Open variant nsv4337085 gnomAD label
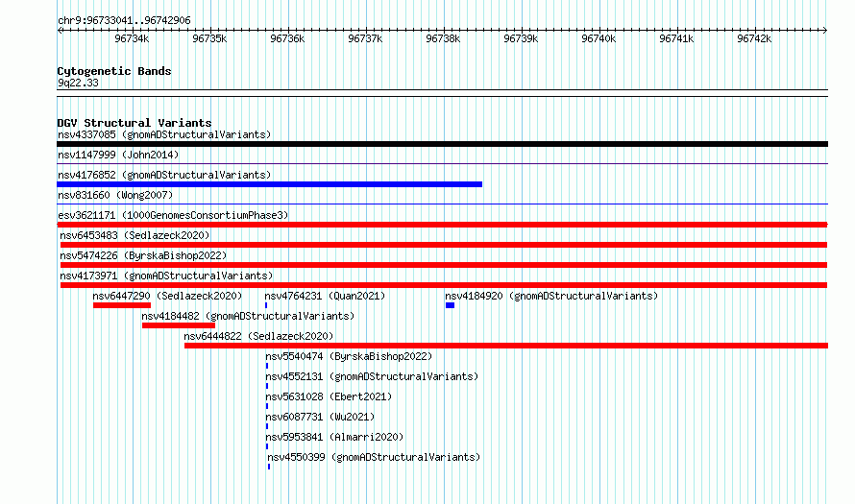This screenshot has height=504, width=855. 164,134
